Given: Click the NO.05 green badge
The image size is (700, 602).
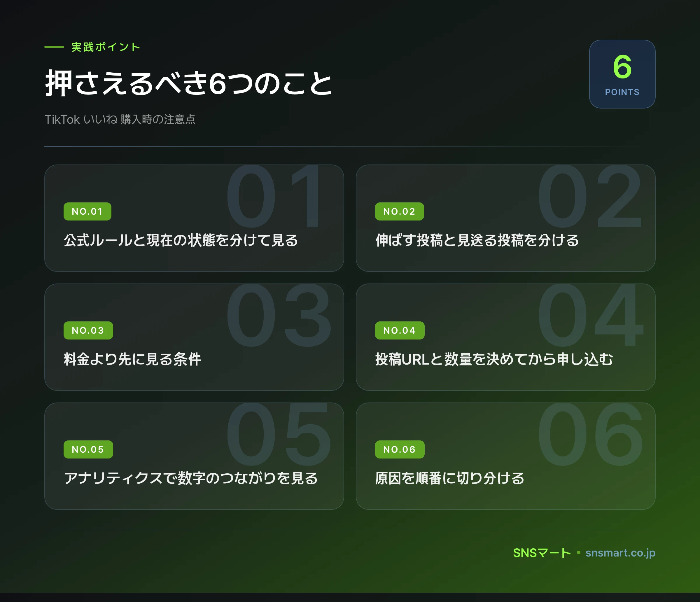Looking at the screenshot, I should [x=88, y=449].
